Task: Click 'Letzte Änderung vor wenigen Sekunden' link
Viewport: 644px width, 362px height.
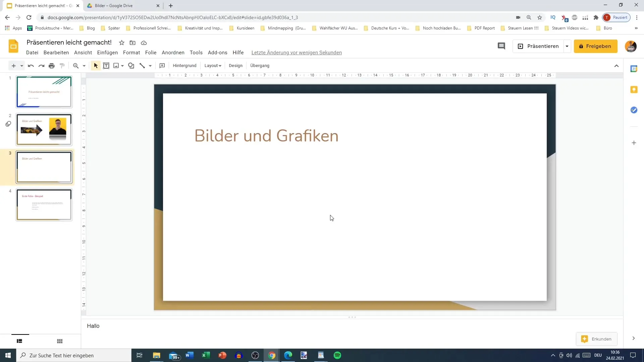Action: 297,53
